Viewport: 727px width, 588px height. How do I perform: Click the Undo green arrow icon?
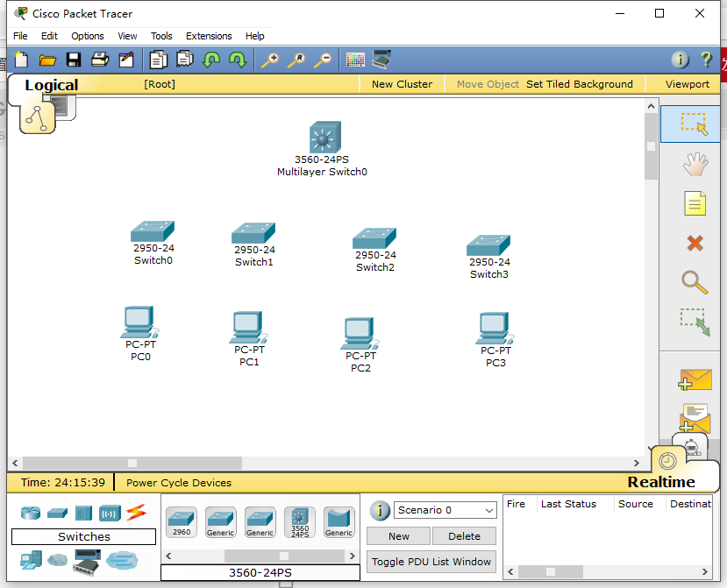point(211,60)
